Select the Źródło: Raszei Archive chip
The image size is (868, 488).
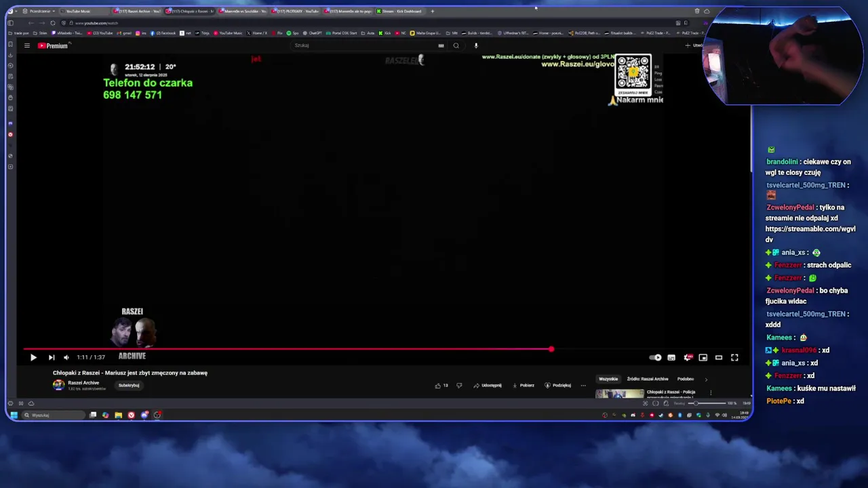pos(648,379)
